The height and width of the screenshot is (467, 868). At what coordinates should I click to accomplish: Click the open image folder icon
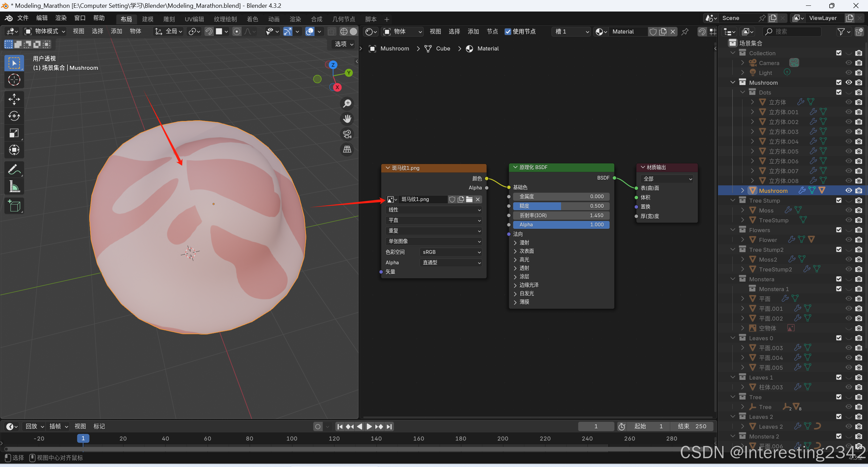(469, 199)
